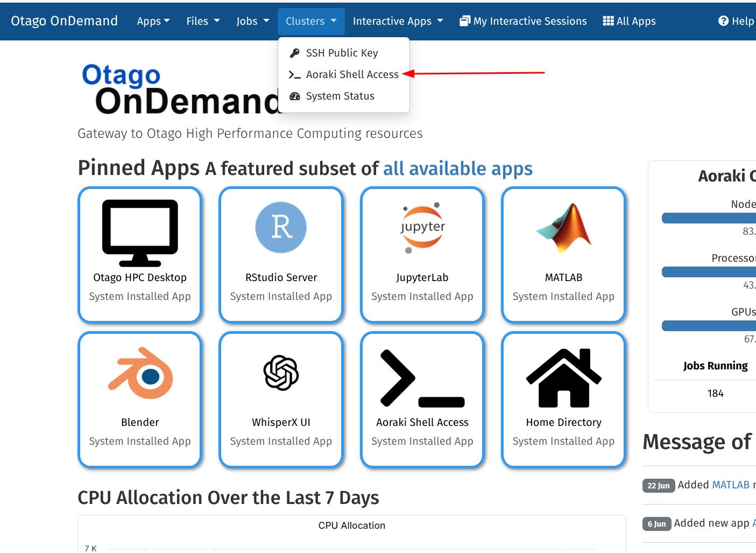This screenshot has height=553, width=756.
Task: Click 'System Installed App' under Blender
Action: tap(140, 441)
